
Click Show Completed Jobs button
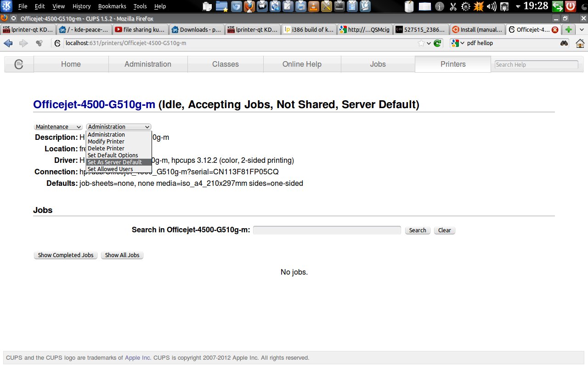pos(66,255)
